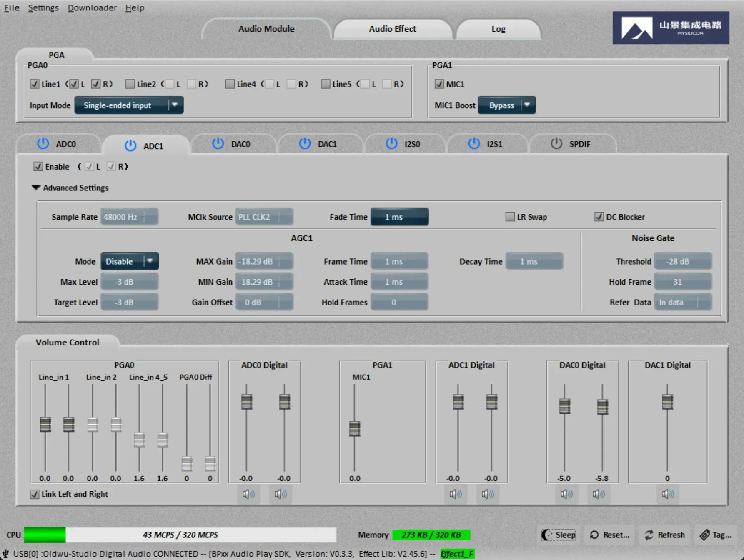
Task: Toggle the SPDIF power icon
Action: [x=556, y=144]
